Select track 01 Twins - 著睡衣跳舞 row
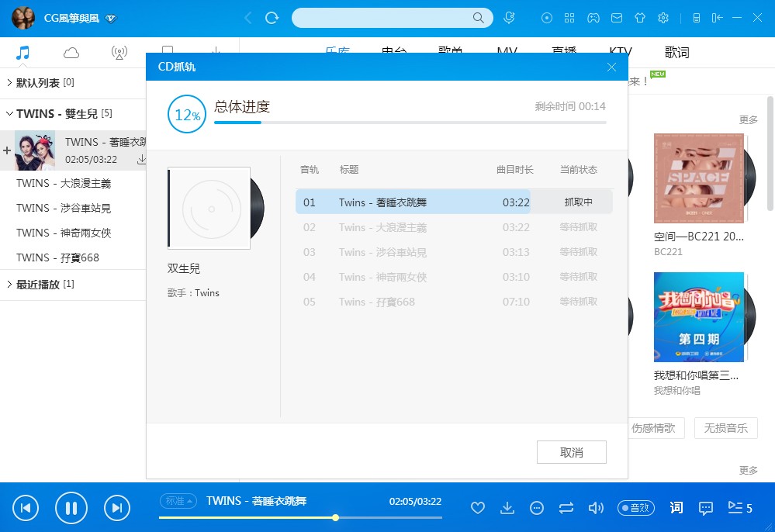This screenshot has height=532, width=775. pos(455,202)
